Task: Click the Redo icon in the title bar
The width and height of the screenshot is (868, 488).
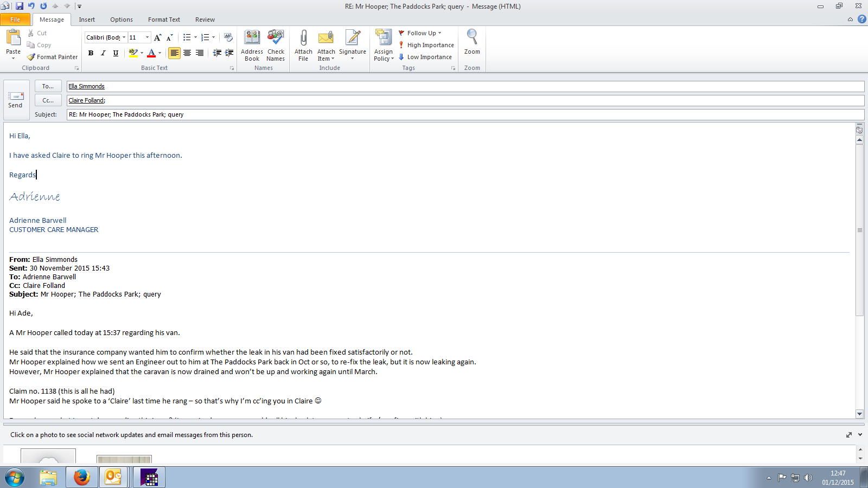Action: point(43,6)
